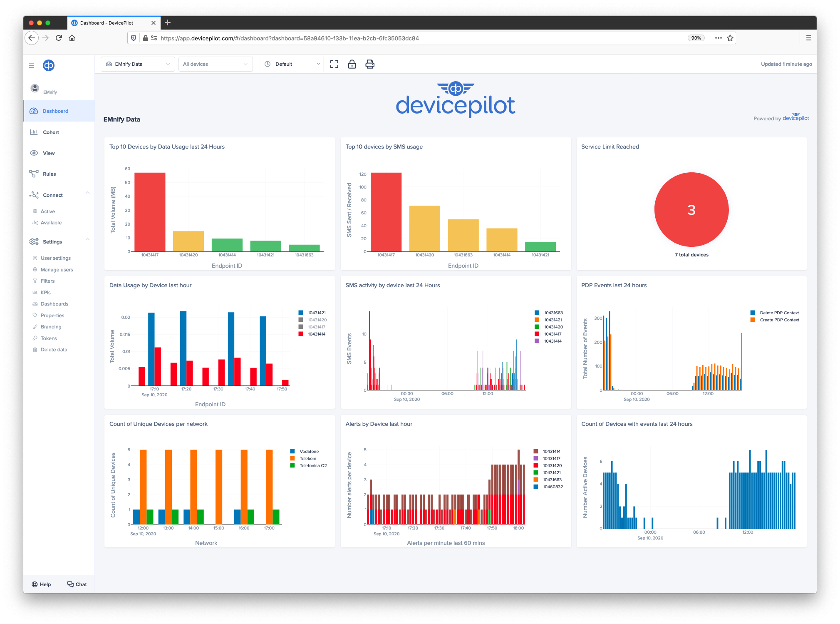This screenshot has height=624, width=840.
Task: Open Firefox application menu
Action: click(809, 38)
